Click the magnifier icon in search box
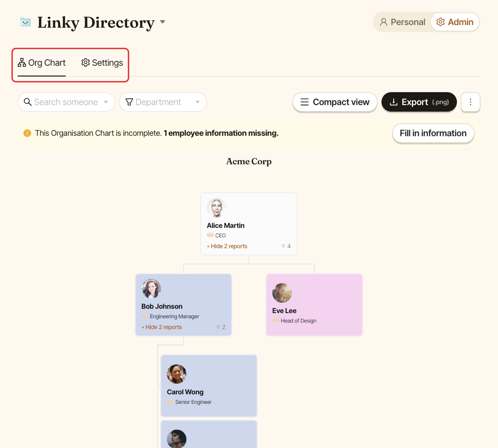Image resolution: width=498 pixels, height=448 pixels. [28, 102]
